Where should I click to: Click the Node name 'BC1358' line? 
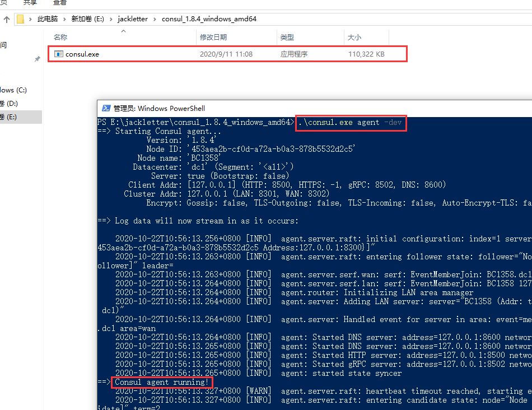179,158
